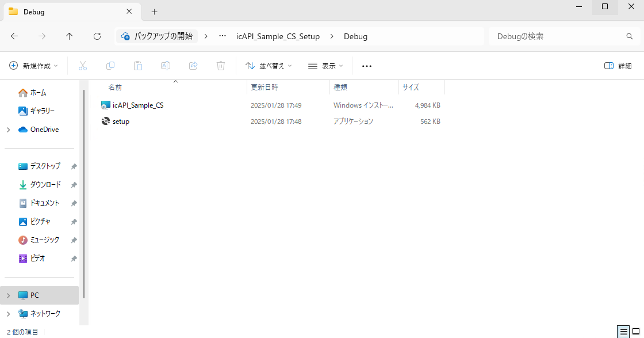Go up one folder level with Up arrow
This screenshot has width=644, height=338.
(x=70, y=36)
